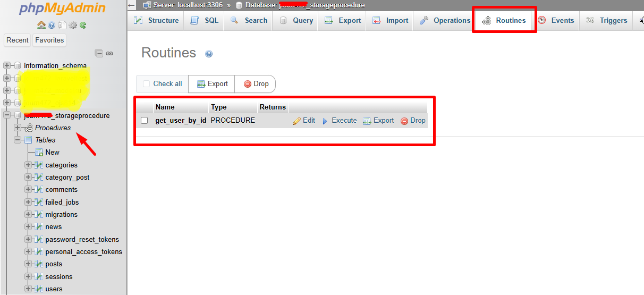
Task: Enable the Check all checkbox
Action: point(147,84)
